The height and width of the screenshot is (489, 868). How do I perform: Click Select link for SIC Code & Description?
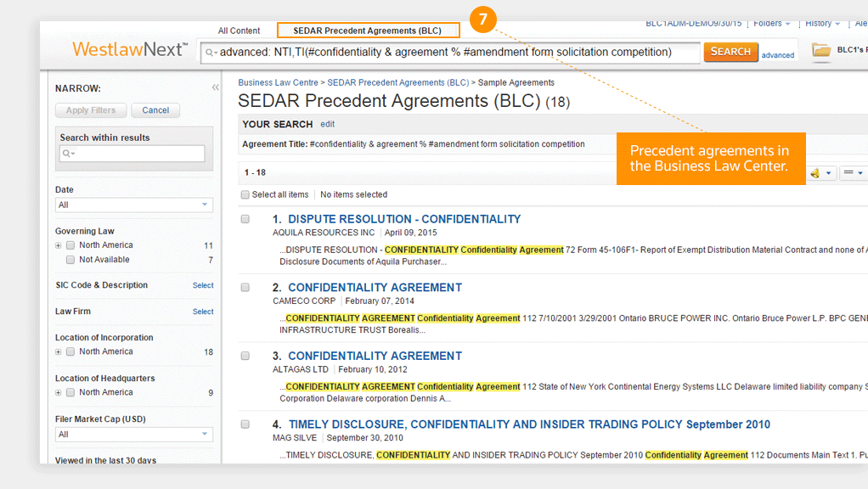[x=203, y=285]
